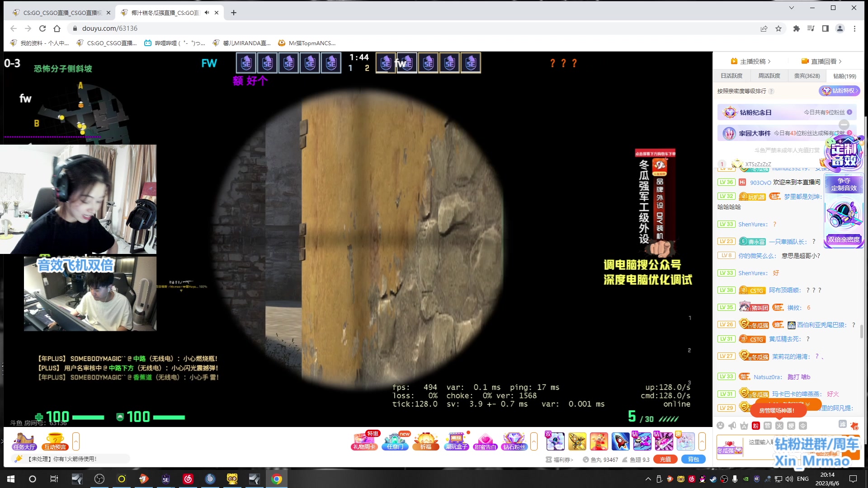Open the 任意门 portal icon
The width and height of the screenshot is (868, 488).
395,441
